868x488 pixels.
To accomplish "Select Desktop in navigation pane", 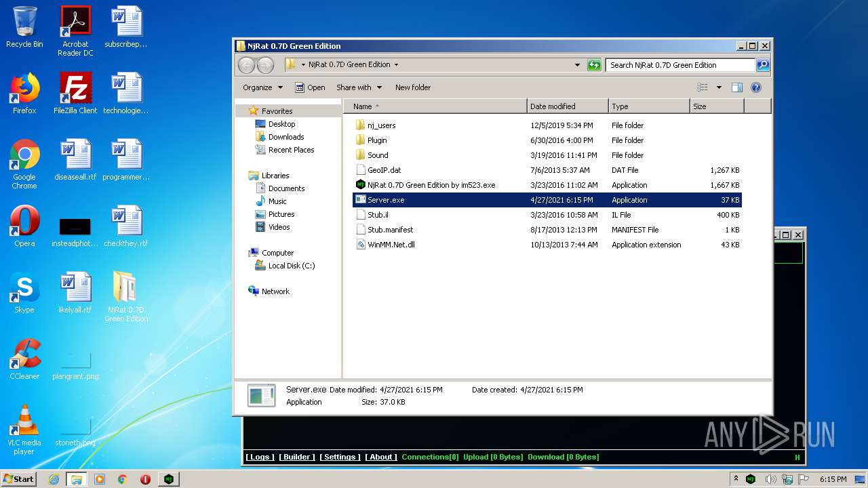I will tap(281, 124).
